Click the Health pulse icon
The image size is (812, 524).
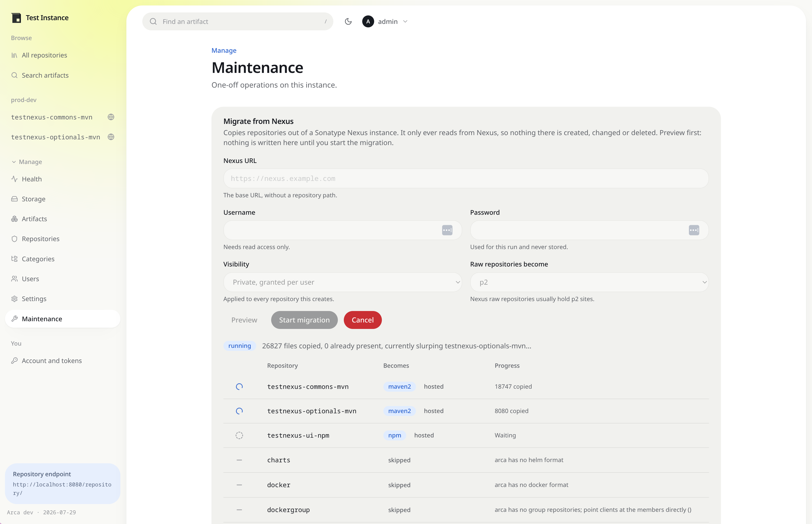click(x=14, y=179)
